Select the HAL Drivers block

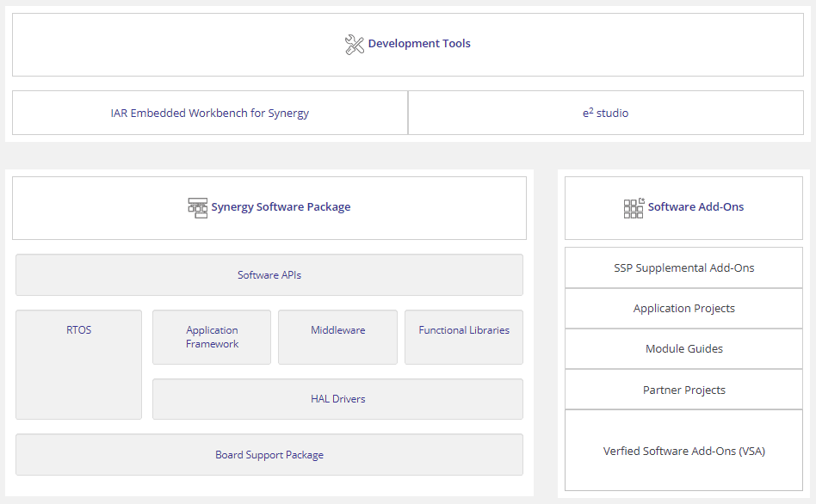337,399
